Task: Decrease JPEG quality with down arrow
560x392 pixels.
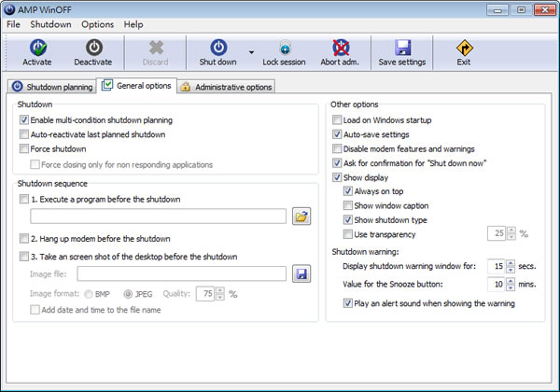Action: pos(220,297)
